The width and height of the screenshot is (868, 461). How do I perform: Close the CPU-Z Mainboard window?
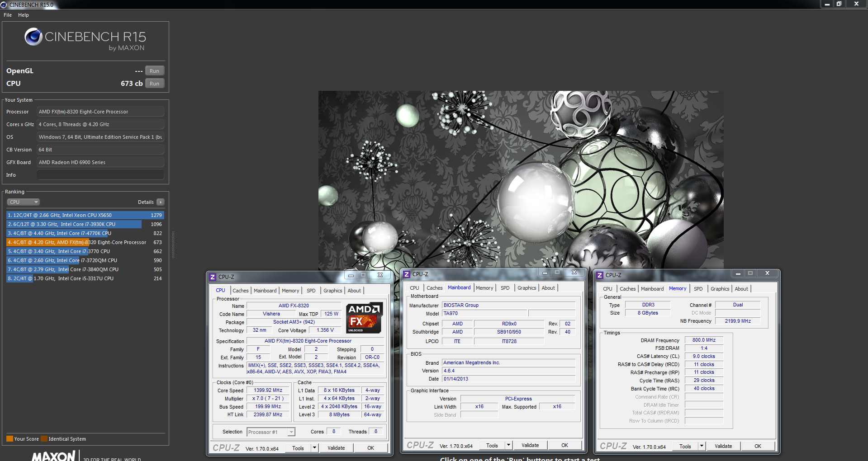click(x=574, y=273)
